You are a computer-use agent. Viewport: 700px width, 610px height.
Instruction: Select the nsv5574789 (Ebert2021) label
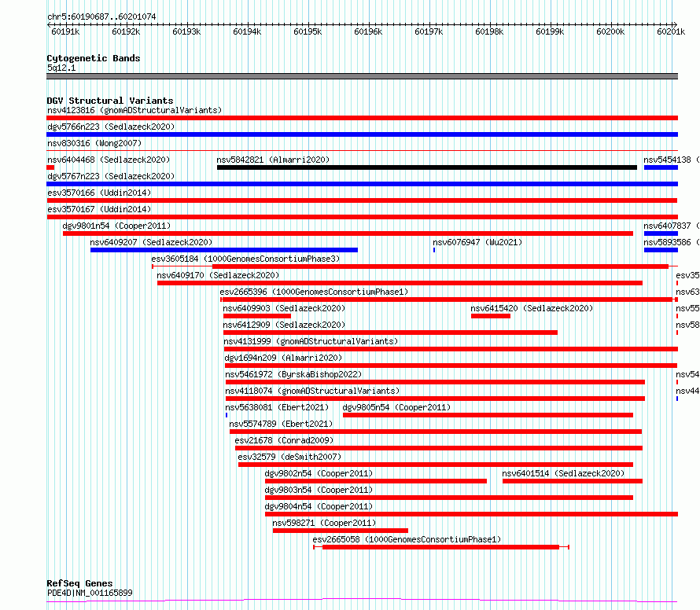click(x=281, y=424)
